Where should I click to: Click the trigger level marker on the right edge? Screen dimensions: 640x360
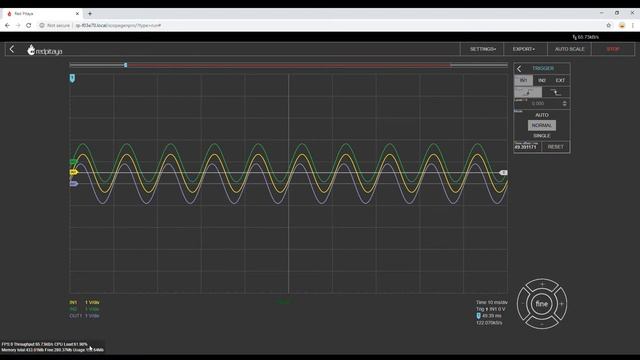pos(504,173)
